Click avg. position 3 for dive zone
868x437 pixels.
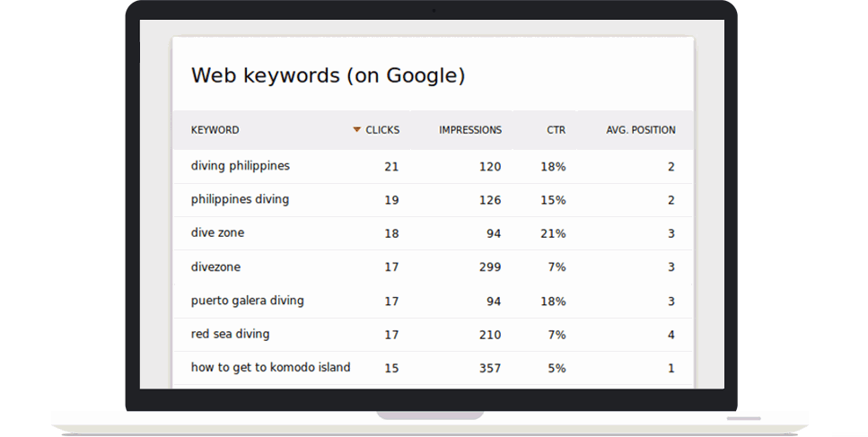[671, 233]
